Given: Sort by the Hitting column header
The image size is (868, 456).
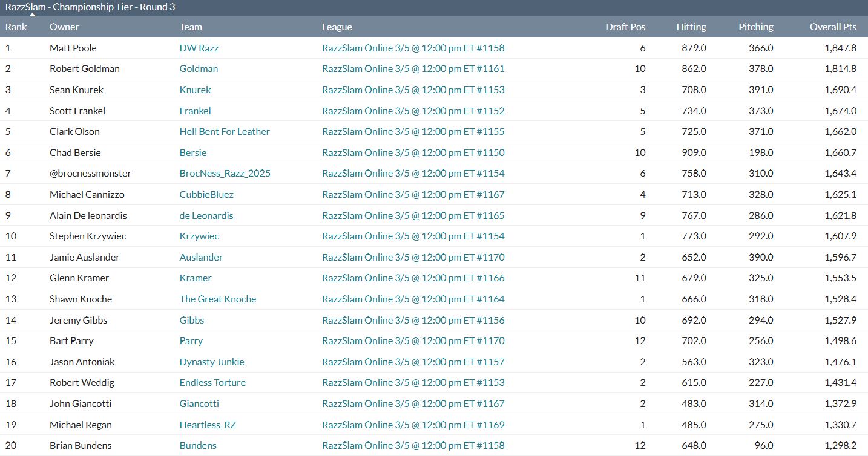Looking at the screenshot, I should [691, 27].
